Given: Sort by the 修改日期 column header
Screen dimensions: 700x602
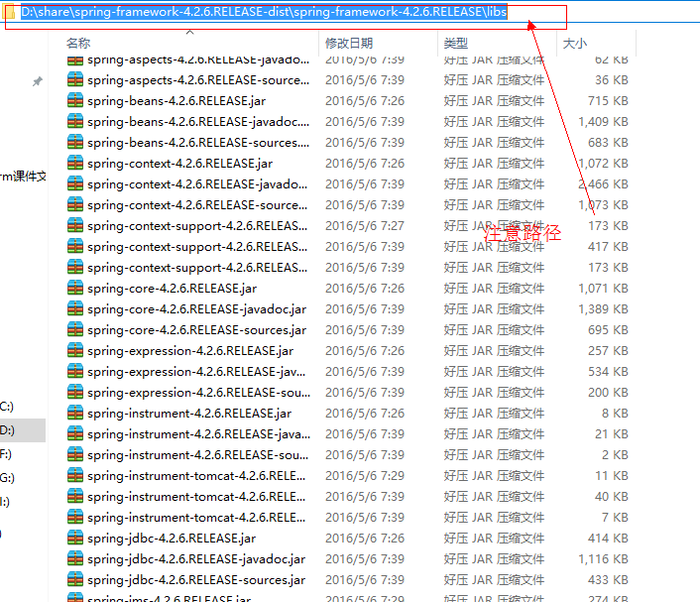Looking at the screenshot, I should click(349, 44).
